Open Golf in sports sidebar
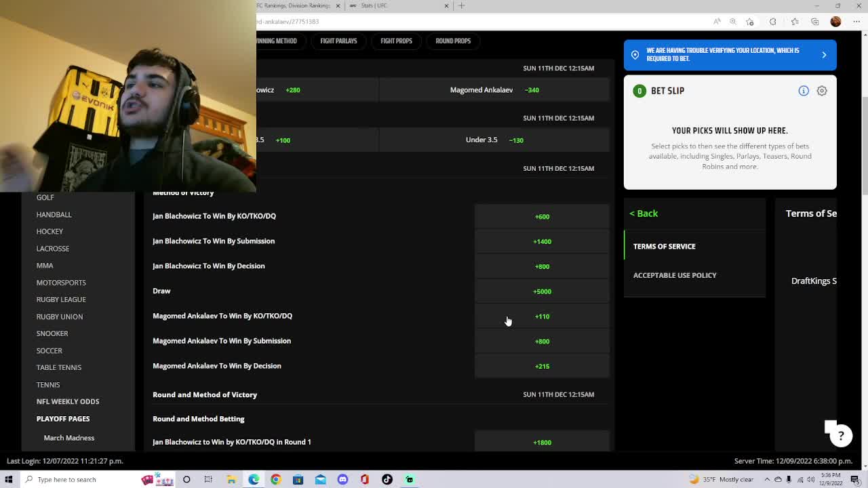 tap(45, 197)
